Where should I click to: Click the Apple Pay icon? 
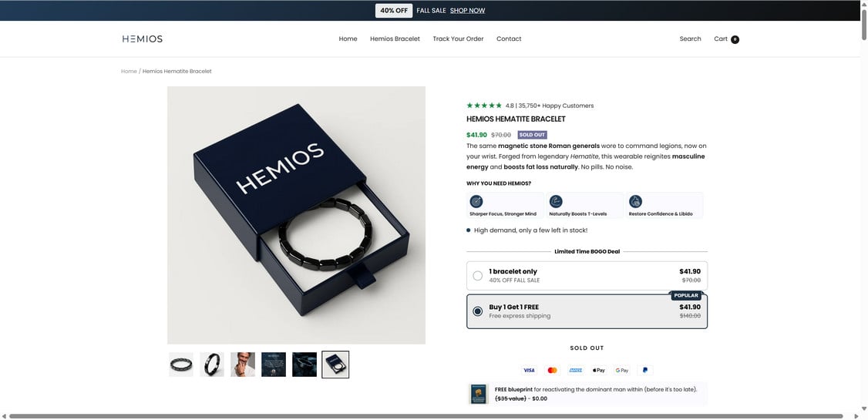[599, 371]
